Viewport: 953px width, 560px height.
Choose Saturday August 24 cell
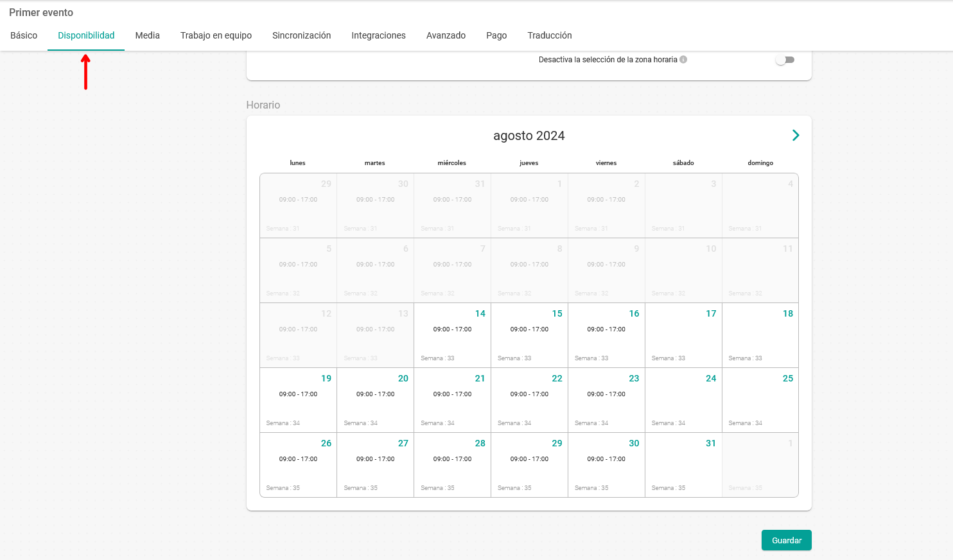click(x=683, y=400)
